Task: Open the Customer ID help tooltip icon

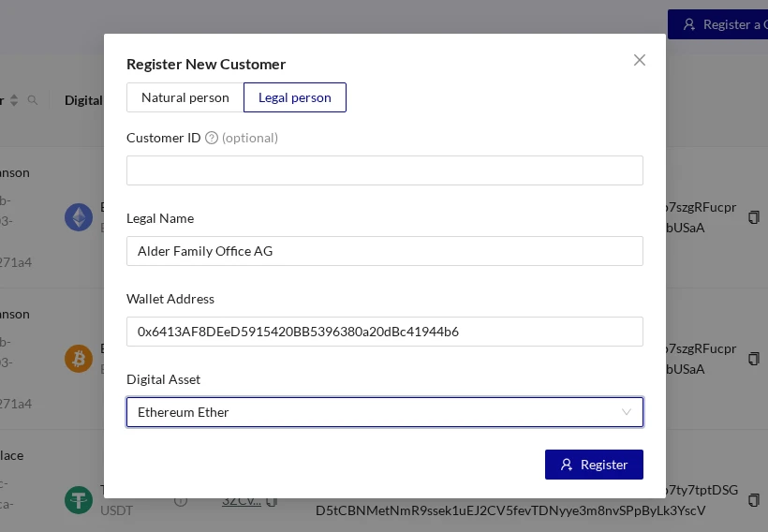Action: [212, 138]
